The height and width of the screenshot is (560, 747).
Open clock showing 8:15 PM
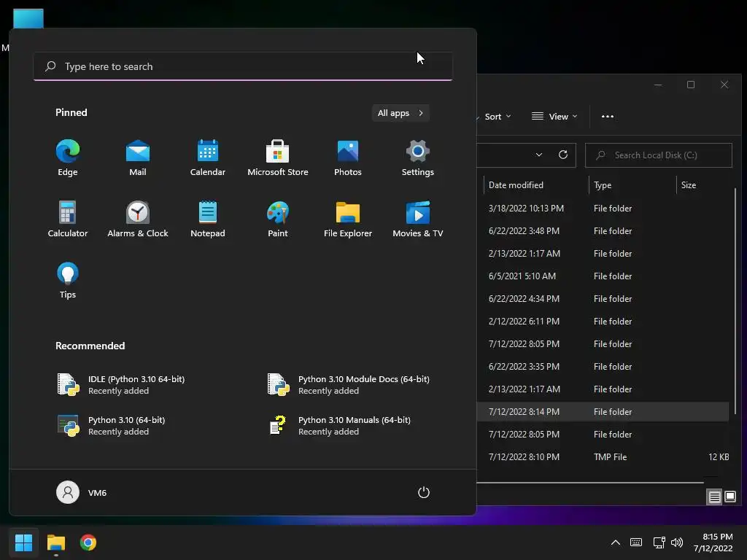(x=713, y=542)
